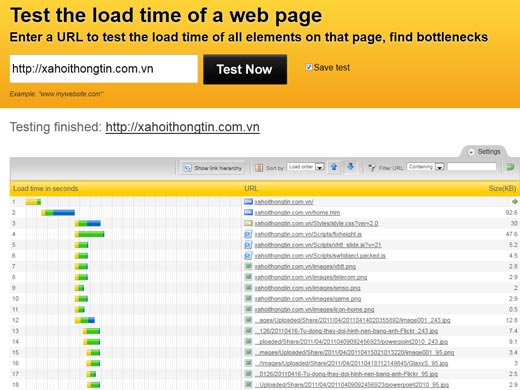Screen dimensions: 520x390
Task: Click the image icon beside icon-home.png
Action: pos(248,309)
